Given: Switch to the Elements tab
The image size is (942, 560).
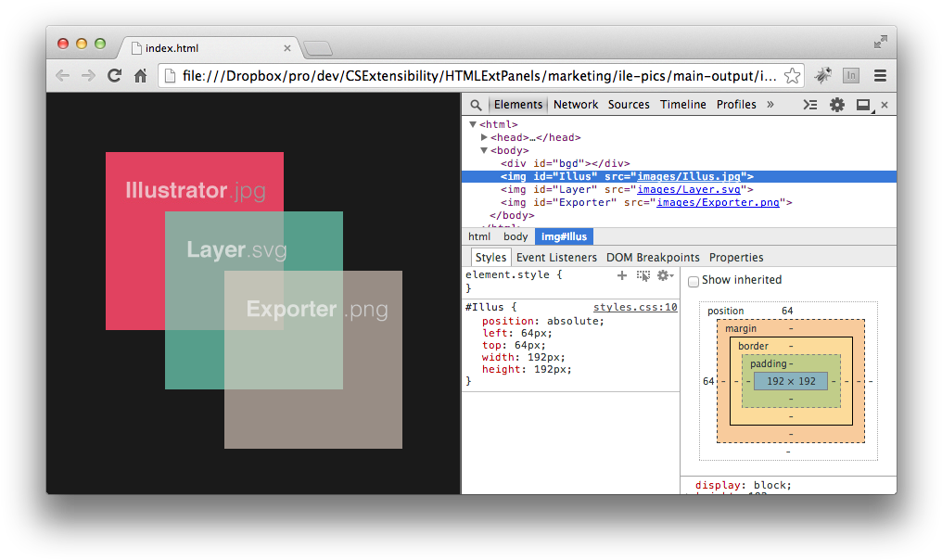Looking at the screenshot, I should (518, 105).
